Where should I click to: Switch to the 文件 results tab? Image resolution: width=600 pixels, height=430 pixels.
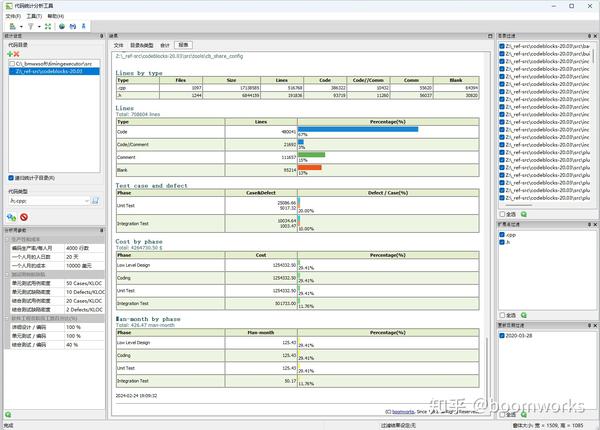tap(119, 45)
